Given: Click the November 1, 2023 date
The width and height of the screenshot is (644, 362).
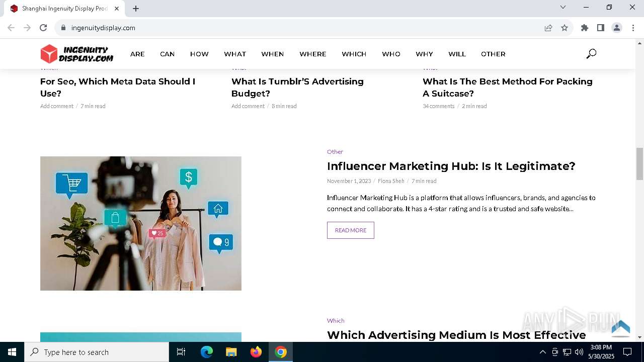Looking at the screenshot, I should coord(349,181).
